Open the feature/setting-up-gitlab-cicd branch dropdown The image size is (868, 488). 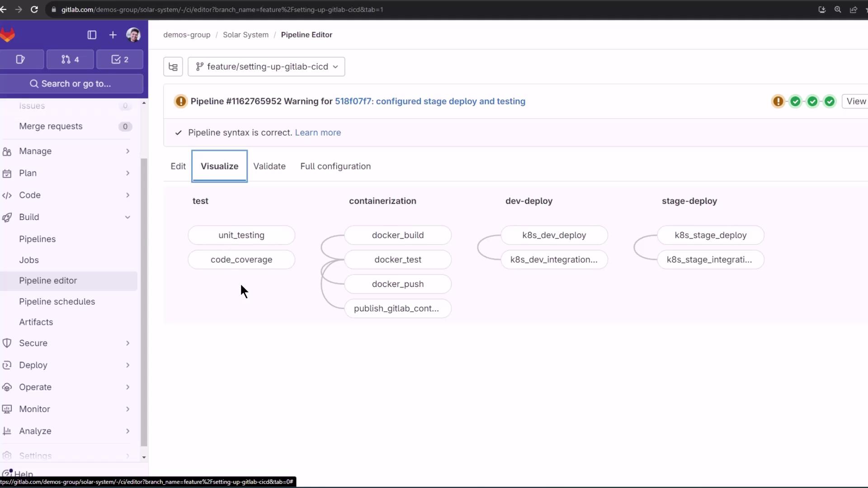(266, 67)
